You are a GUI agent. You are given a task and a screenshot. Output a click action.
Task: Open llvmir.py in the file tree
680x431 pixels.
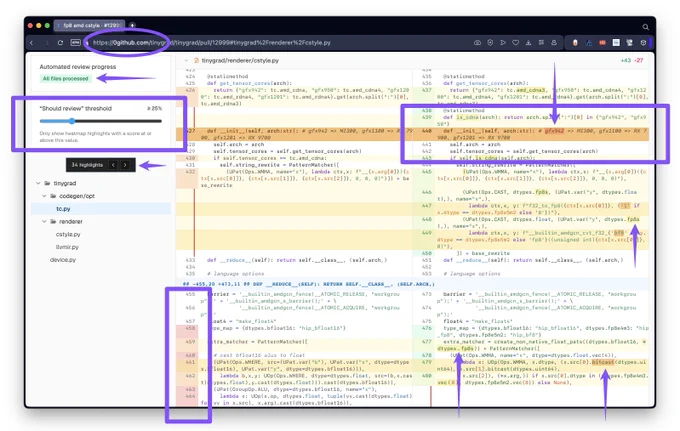coord(67,247)
